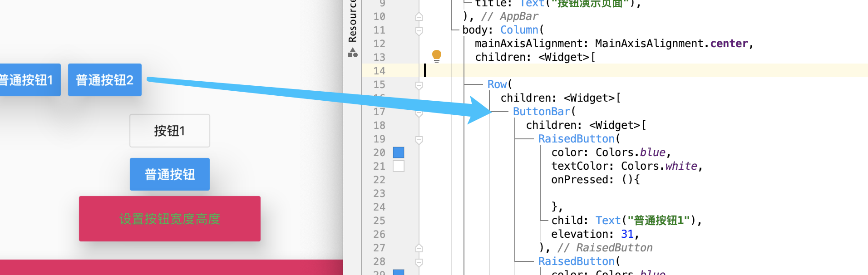Click Colors.blue on line 20
The width and height of the screenshot is (868, 275).
631,152
